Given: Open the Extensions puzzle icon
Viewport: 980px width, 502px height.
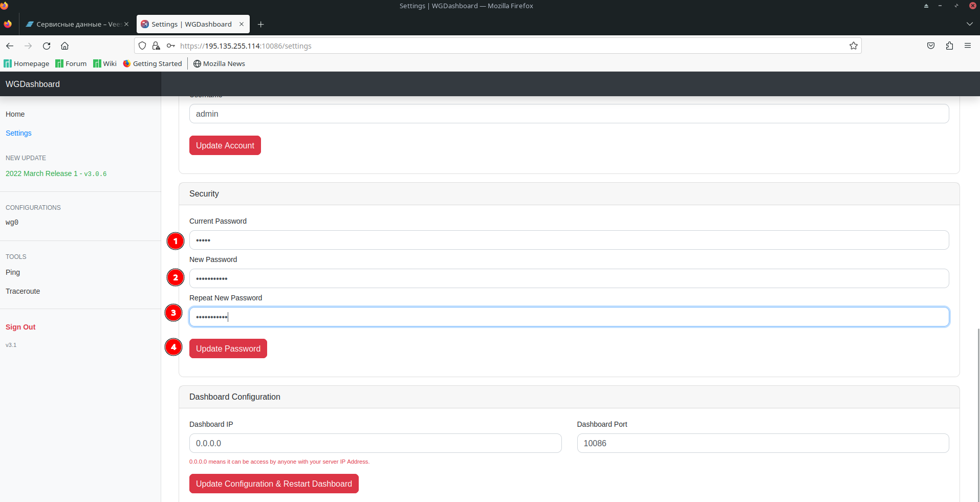Looking at the screenshot, I should tap(949, 46).
